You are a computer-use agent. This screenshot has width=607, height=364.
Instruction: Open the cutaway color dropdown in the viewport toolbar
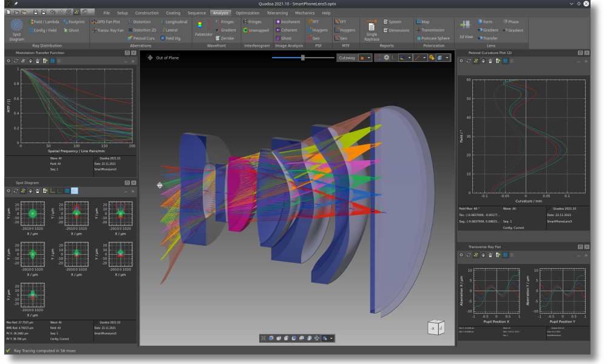[x=368, y=58]
